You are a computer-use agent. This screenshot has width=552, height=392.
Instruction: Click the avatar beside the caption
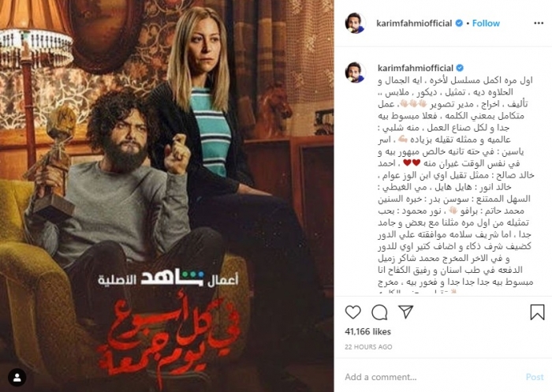tap(355, 73)
